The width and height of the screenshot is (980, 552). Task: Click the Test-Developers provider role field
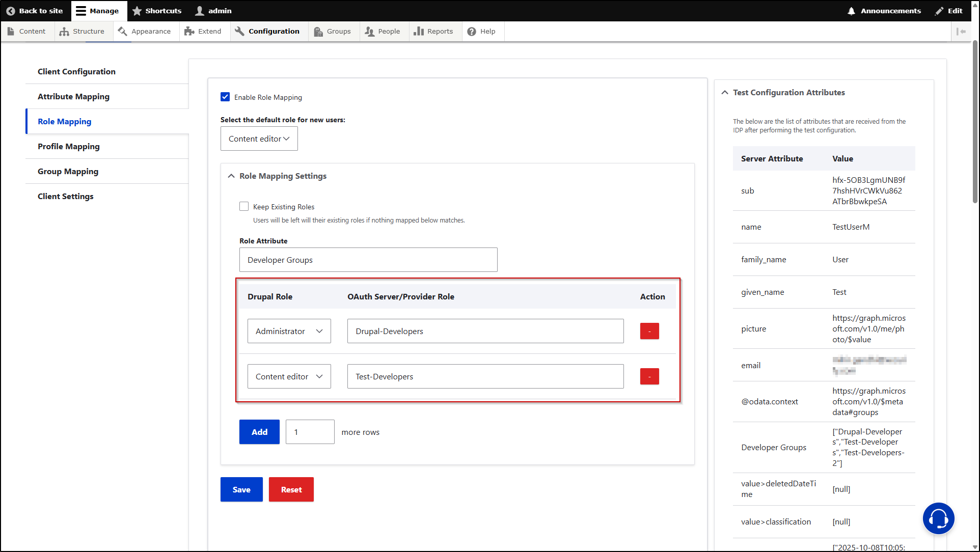point(485,376)
